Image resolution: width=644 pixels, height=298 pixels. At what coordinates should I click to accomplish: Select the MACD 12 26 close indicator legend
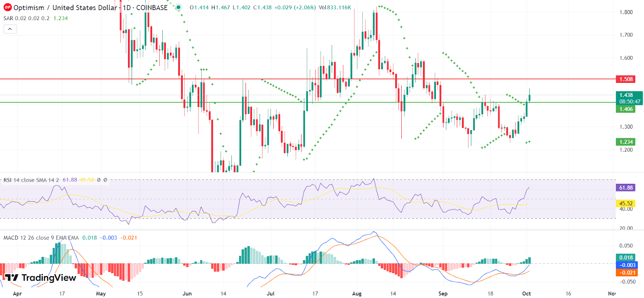41,238
